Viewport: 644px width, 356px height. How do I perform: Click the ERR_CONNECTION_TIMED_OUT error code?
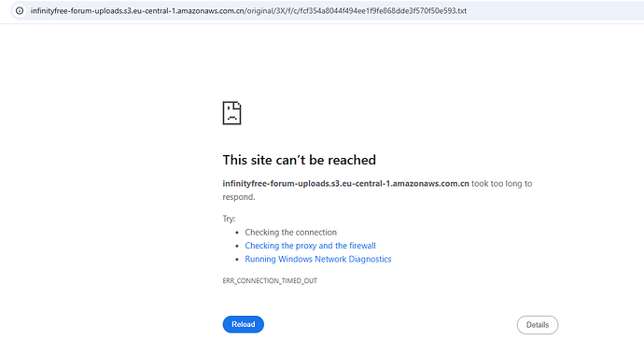click(x=270, y=280)
